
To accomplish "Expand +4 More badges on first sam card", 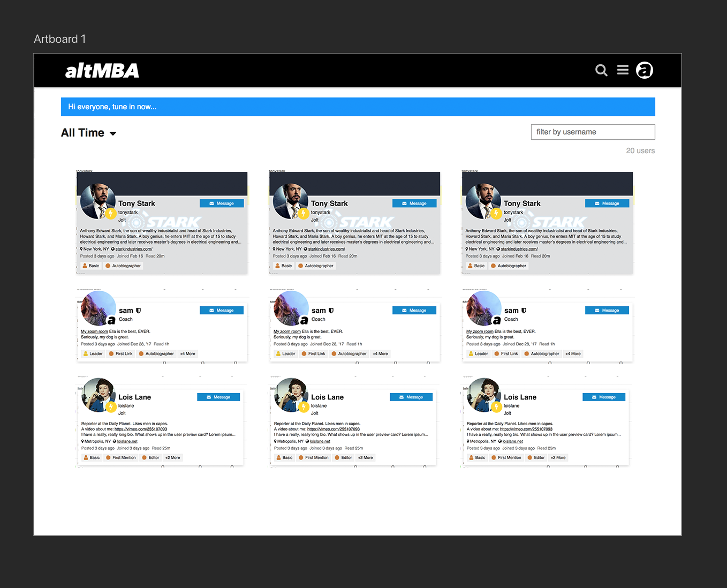I will tap(187, 354).
